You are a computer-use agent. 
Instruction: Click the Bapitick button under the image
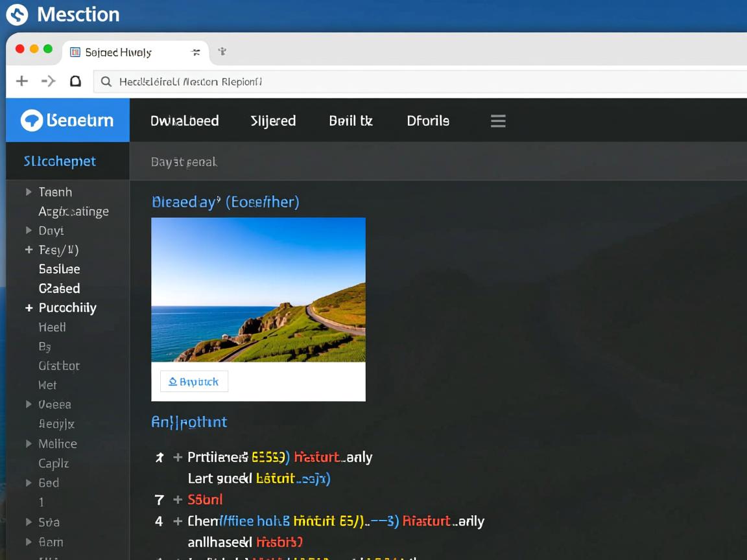194,382
